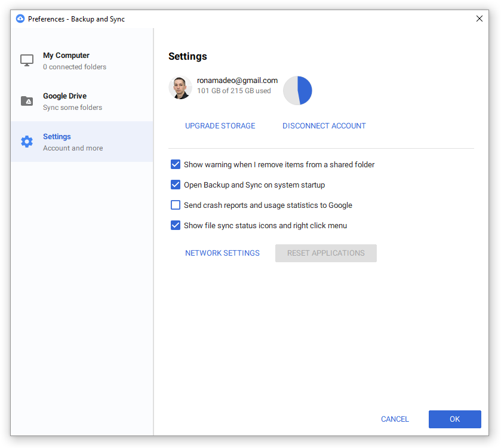Screen dimensions: 501x448
Task: Click Cancel to discard changes
Action: (x=395, y=419)
